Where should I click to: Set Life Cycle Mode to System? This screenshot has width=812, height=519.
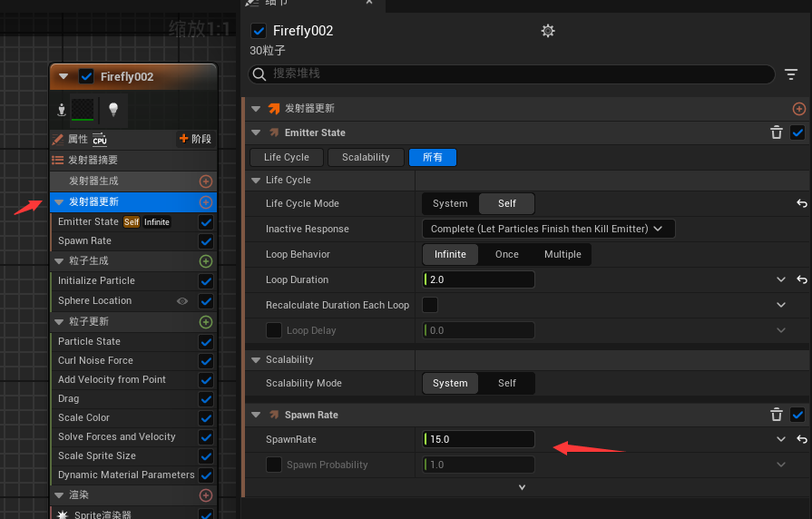click(x=451, y=203)
